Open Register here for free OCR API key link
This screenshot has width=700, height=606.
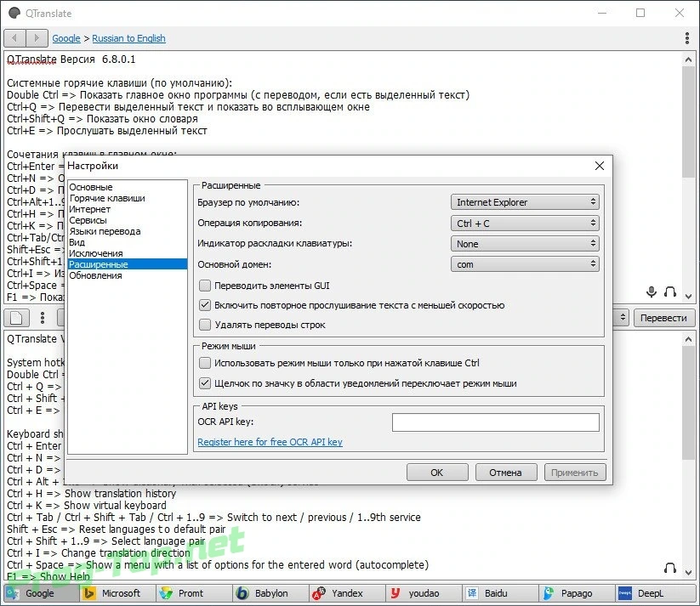coord(270,442)
